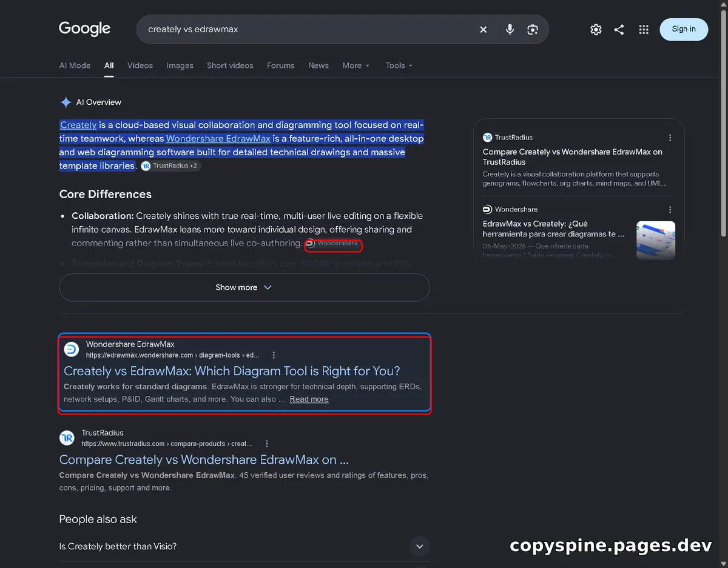Switch to News tab
728x568 pixels.
[318, 65]
